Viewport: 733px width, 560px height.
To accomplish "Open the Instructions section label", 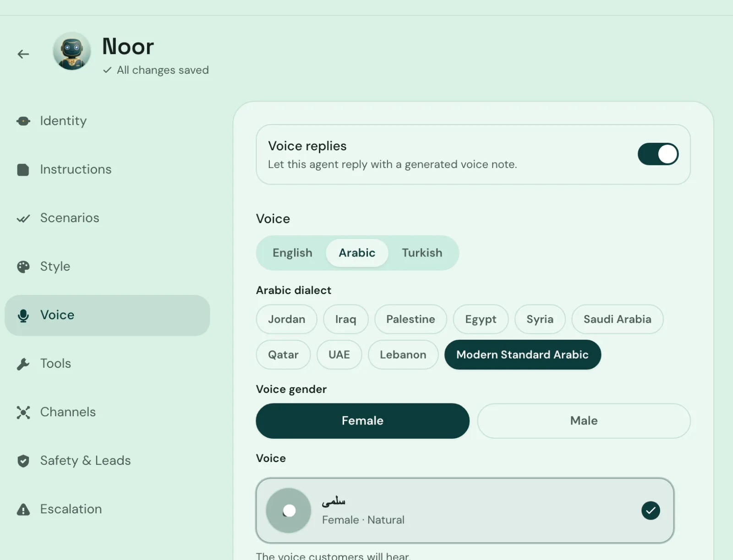I will (x=76, y=169).
